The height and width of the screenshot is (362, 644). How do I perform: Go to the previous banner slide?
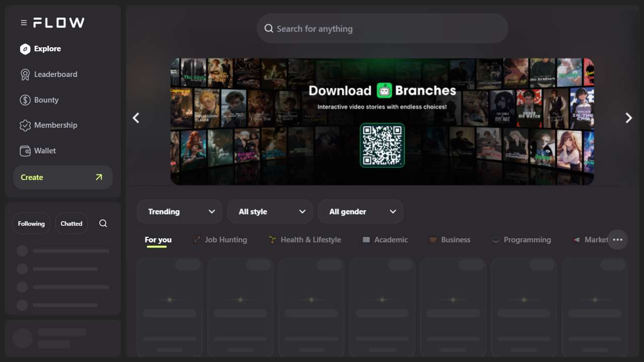136,118
